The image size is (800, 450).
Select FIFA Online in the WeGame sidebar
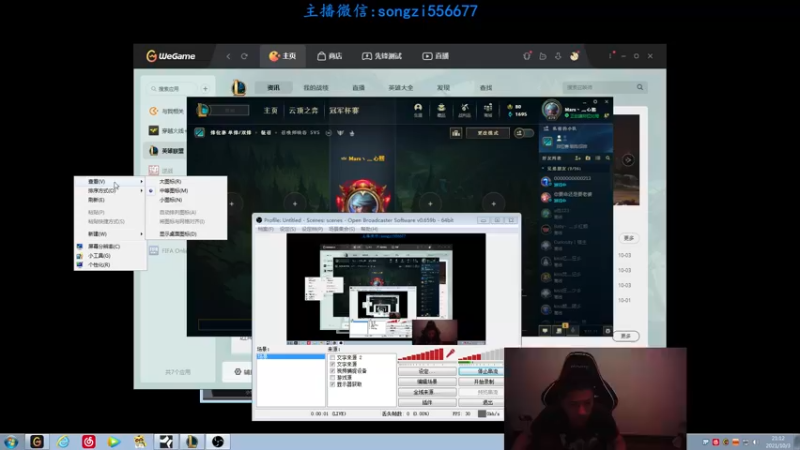[x=167, y=251]
